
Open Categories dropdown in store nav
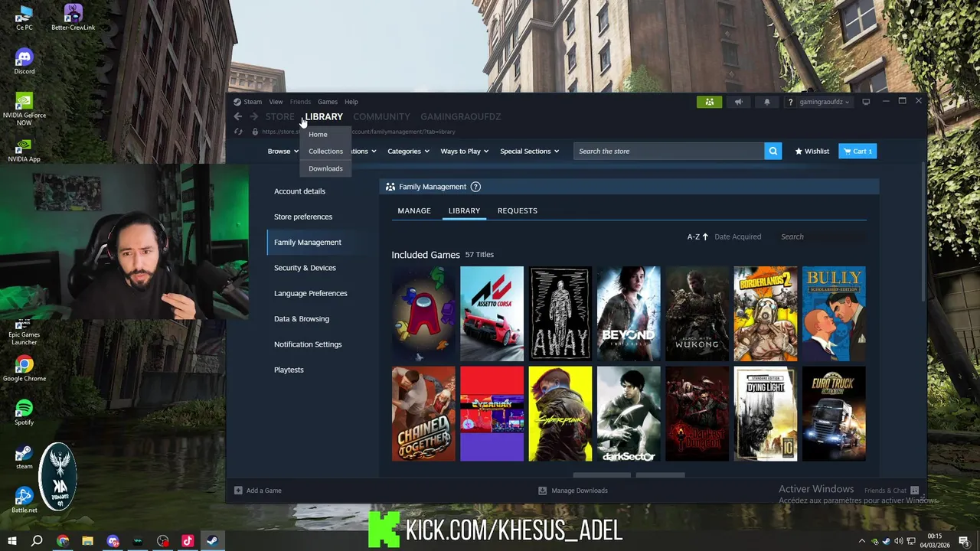coord(408,151)
